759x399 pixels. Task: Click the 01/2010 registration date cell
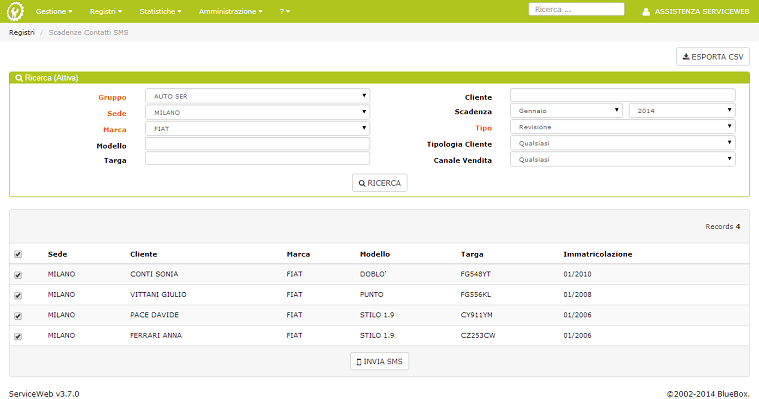(577, 274)
